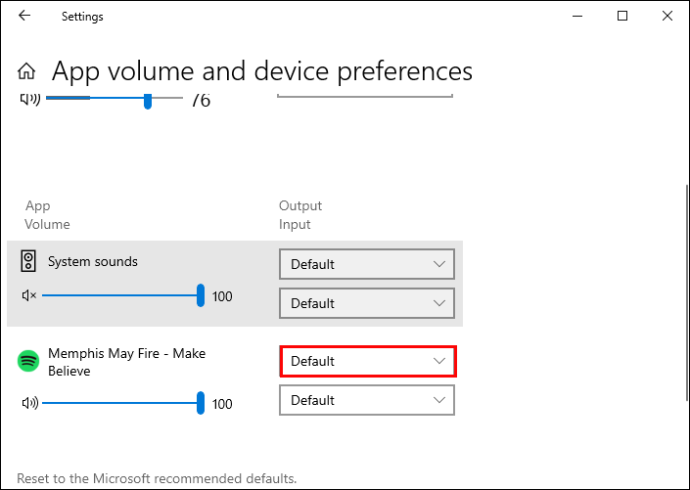Click the master volume slider handle
Viewport: 690px width, 490px height.
tap(148, 101)
